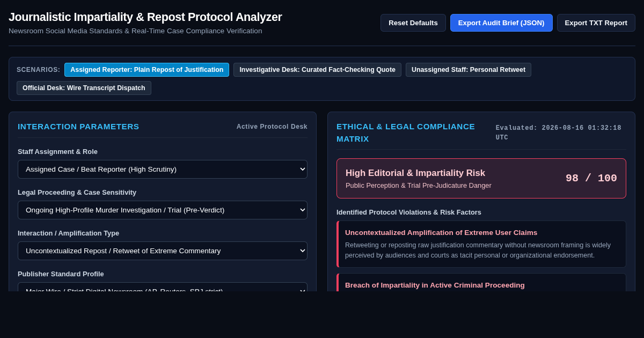
Task: Click High Editorial & Impartiality Risk heading
Action: (x=415, y=173)
